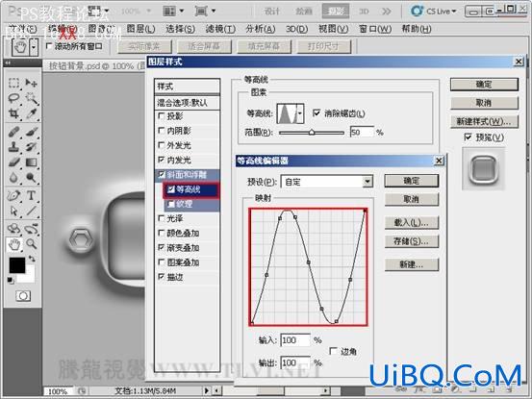Open 选择(S) select menu
Viewport: 532px width, 399px height.
pyautogui.click(x=180, y=29)
